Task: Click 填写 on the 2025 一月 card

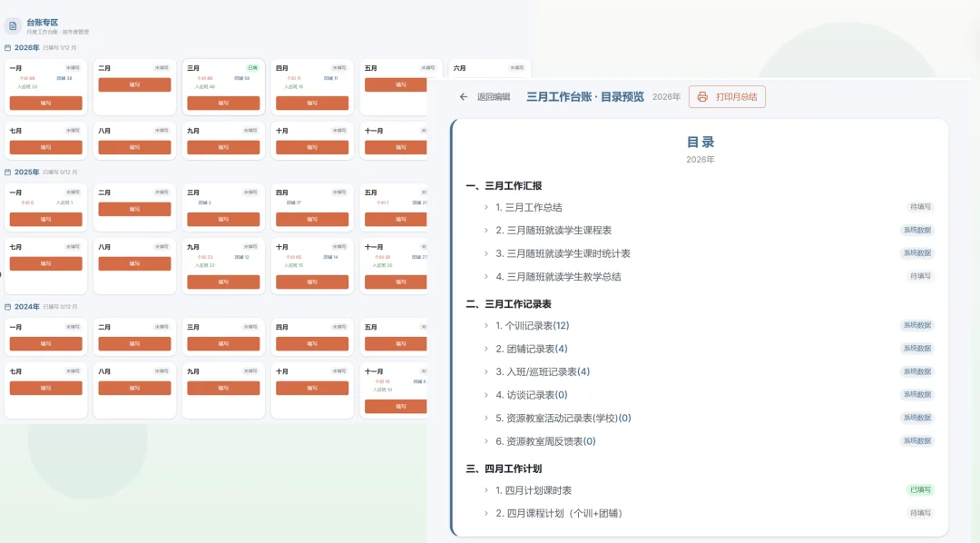Action: (x=45, y=219)
